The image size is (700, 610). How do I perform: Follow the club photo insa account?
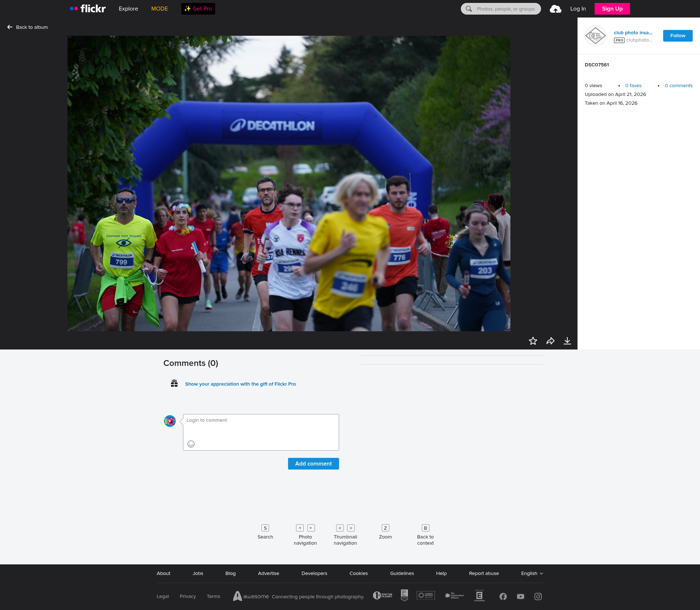pos(677,36)
